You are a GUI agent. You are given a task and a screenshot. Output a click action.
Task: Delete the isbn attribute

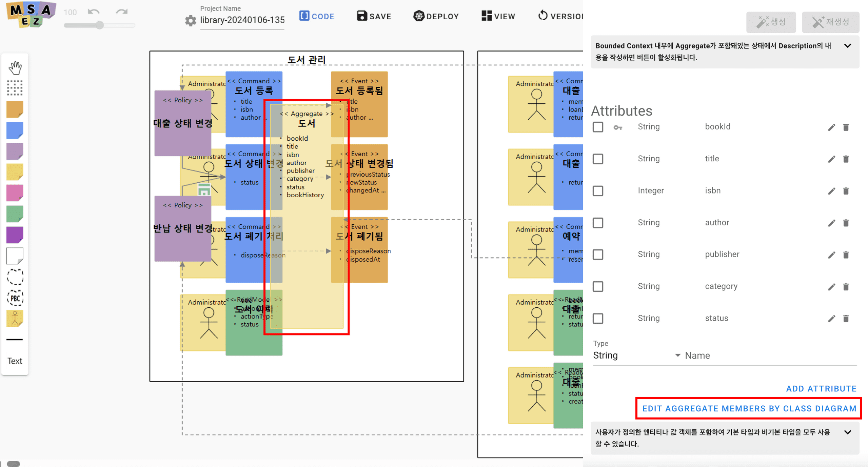[846, 191]
